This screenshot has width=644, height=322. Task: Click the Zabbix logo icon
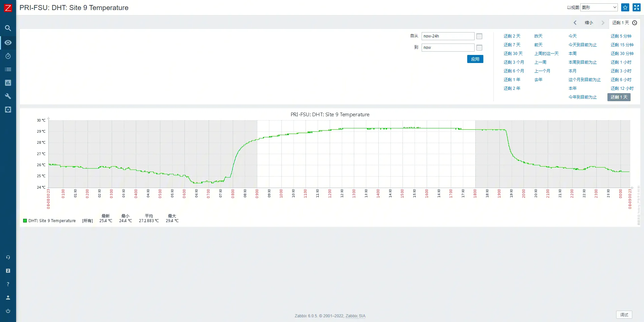pos(8,8)
